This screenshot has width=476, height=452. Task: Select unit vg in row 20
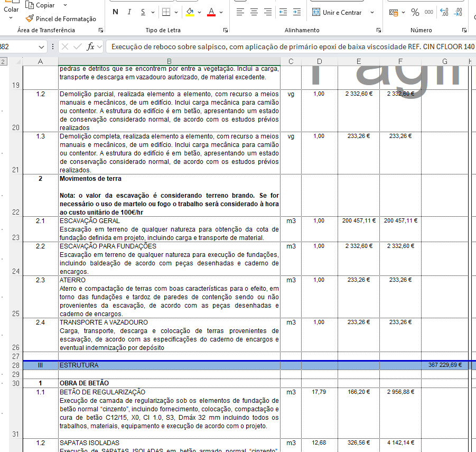pyautogui.click(x=291, y=110)
